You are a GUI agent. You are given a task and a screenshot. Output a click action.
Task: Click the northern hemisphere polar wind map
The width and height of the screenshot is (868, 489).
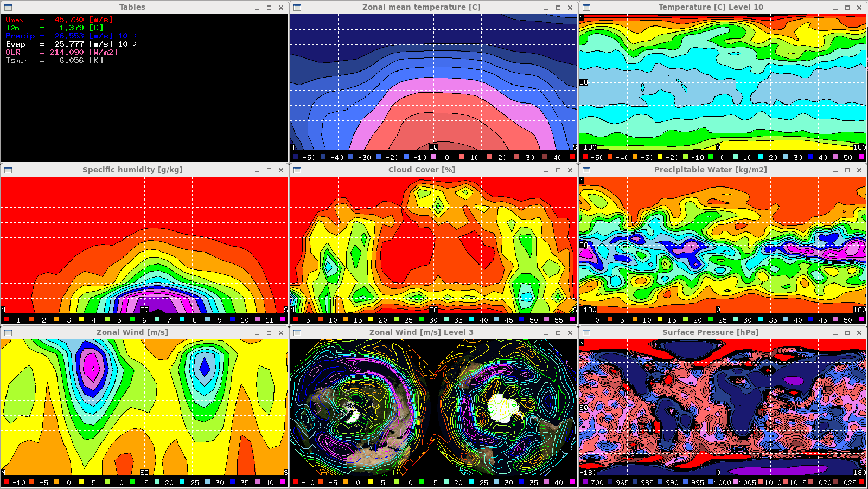point(361,408)
